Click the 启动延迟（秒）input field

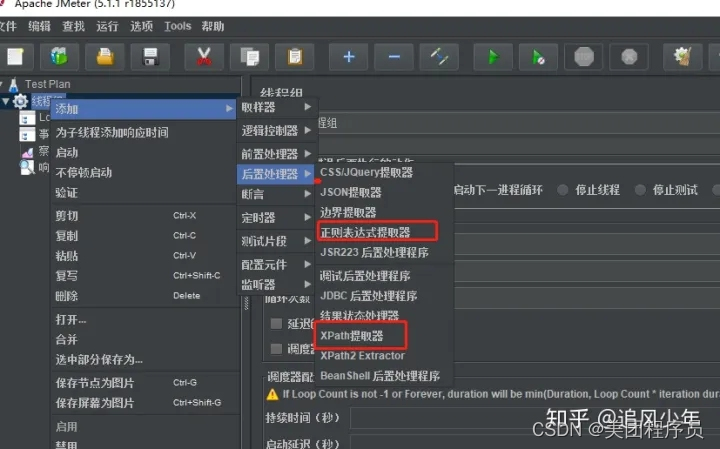(x=535, y=442)
